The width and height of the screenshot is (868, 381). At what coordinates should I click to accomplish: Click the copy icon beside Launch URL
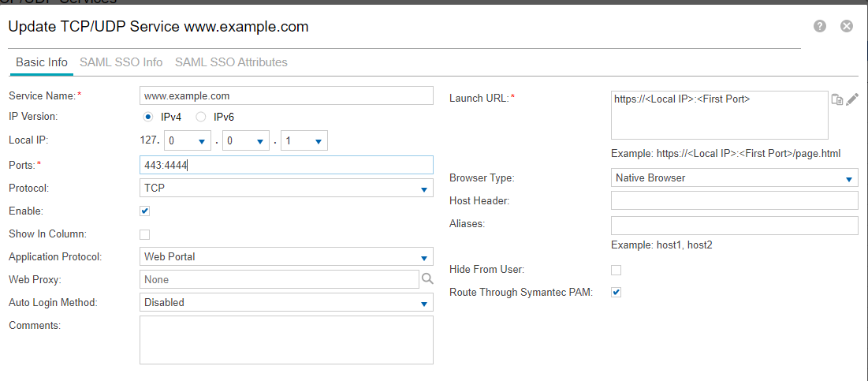[x=837, y=99]
